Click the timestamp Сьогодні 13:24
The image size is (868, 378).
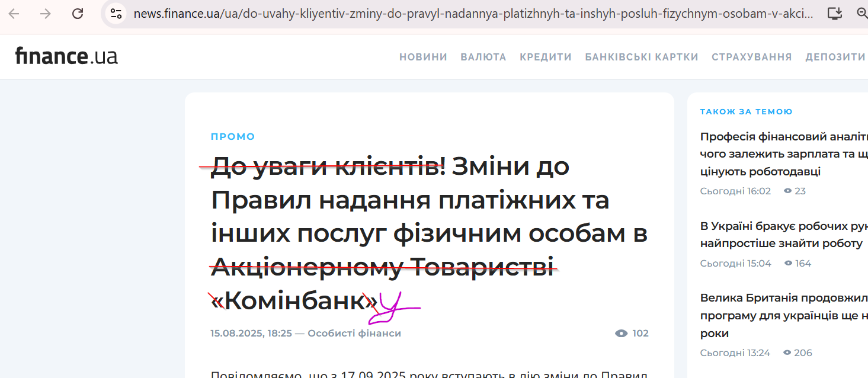click(735, 353)
